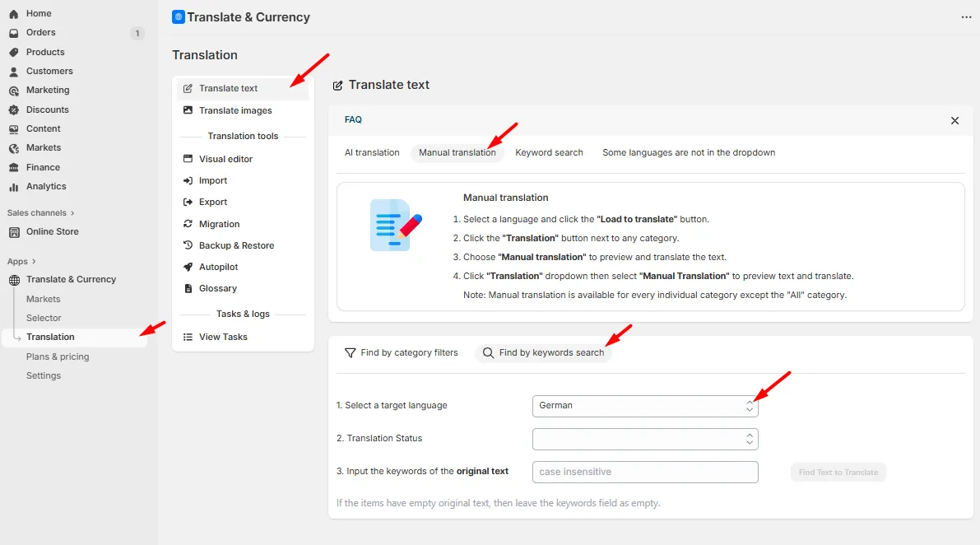This screenshot has width=980, height=545.
Task: Close the FAQ panel
Action: click(x=954, y=121)
